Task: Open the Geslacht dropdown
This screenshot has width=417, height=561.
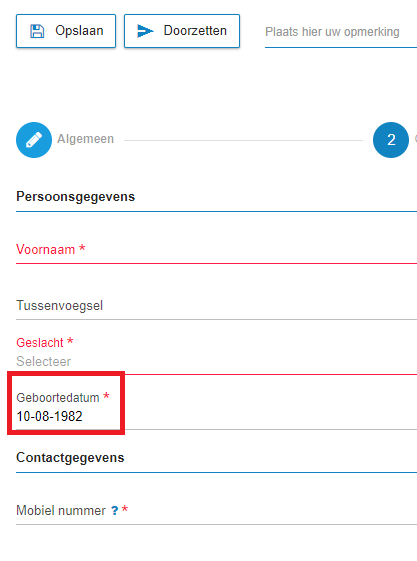Action: (x=216, y=354)
